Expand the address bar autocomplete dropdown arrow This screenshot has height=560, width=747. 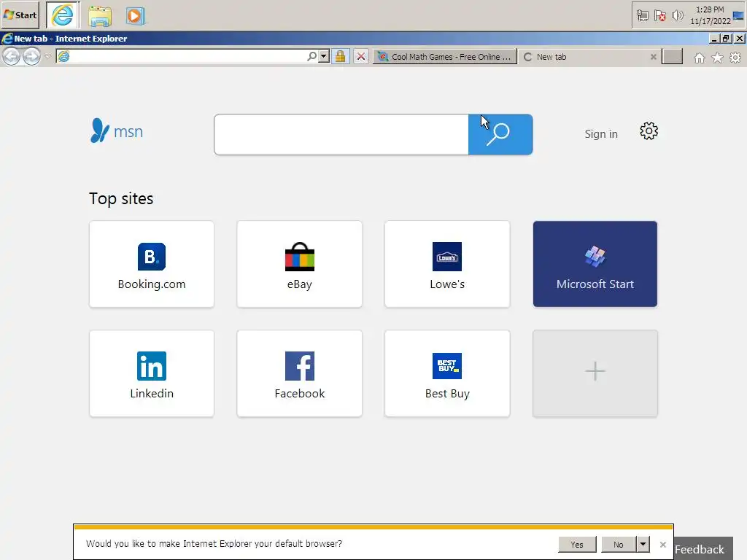[324, 57]
